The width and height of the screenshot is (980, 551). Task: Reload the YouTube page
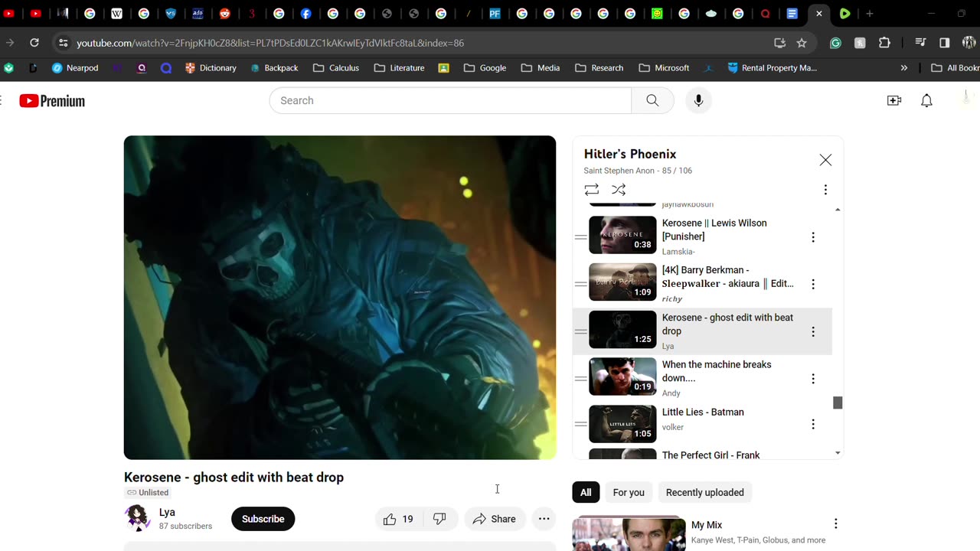[34, 43]
